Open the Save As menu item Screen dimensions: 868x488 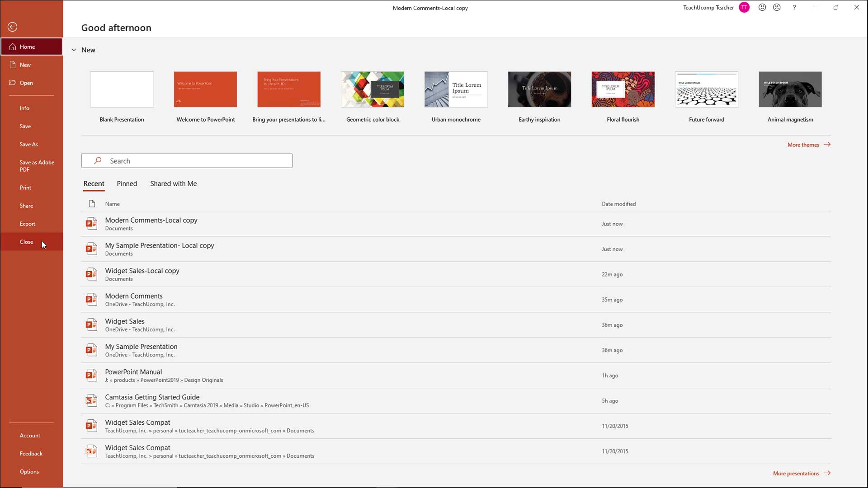(29, 145)
